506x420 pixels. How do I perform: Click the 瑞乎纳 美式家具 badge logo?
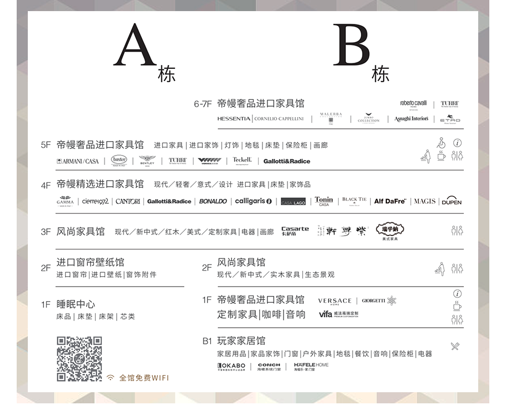[x=390, y=232]
